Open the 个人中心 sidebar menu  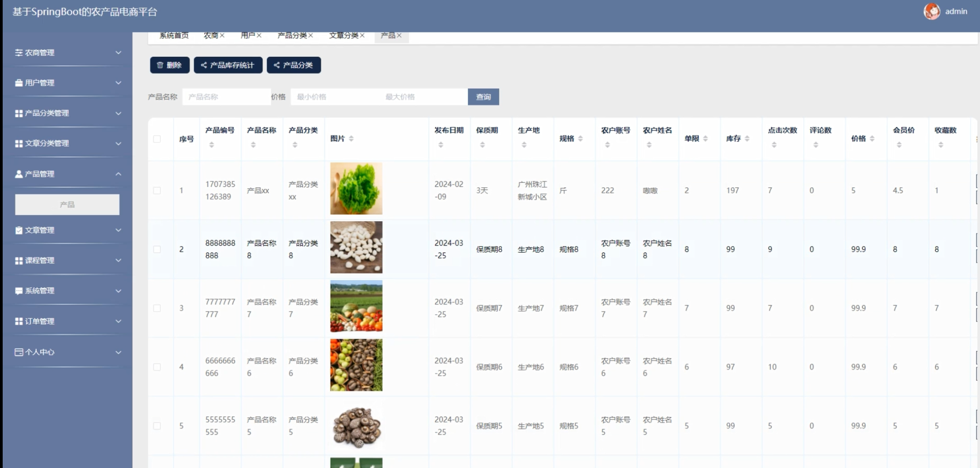(67, 352)
